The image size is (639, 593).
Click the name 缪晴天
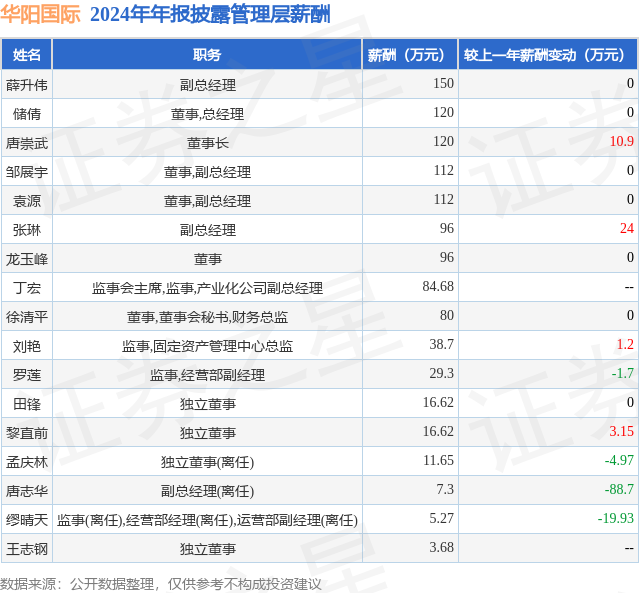pyautogui.click(x=27, y=520)
